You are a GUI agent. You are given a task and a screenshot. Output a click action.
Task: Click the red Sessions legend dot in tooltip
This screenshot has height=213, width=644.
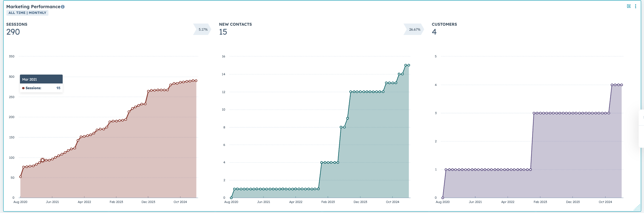tap(23, 88)
